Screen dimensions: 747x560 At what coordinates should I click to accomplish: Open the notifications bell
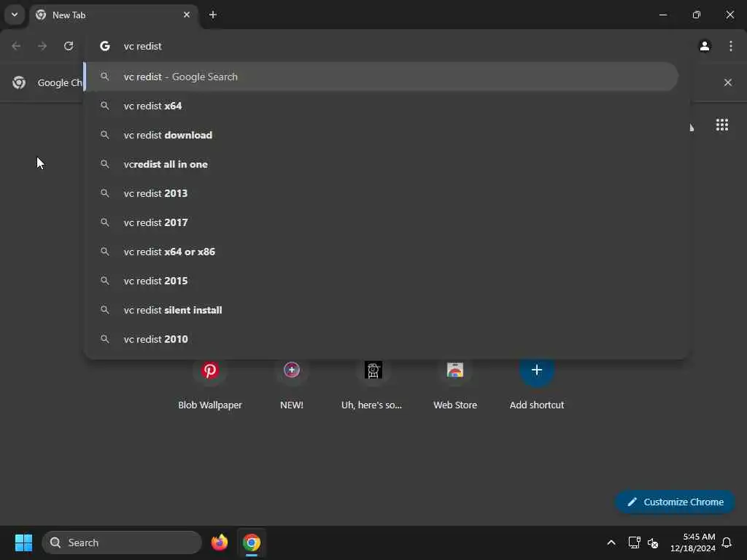727,542
